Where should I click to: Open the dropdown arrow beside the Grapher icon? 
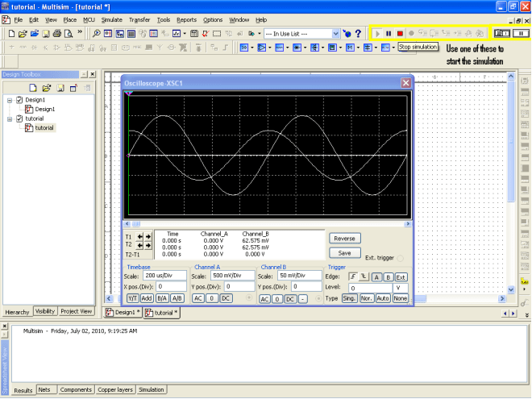(185, 34)
